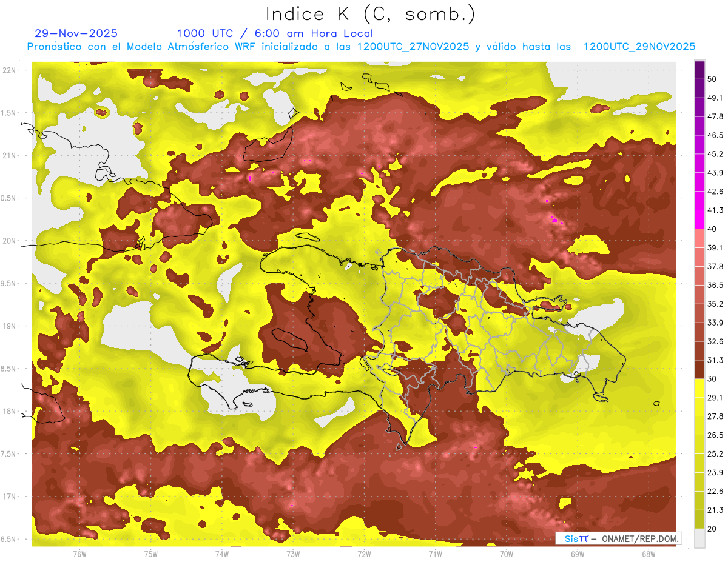Image resolution: width=728 pixels, height=562 pixels.
Task: Click the gray swatch below 20
Action: (700, 538)
